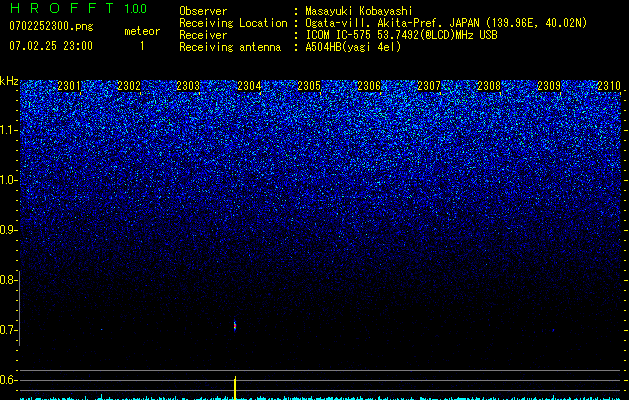
Task: Click the 0.6 kHz axis label
Action: (7, 380)
